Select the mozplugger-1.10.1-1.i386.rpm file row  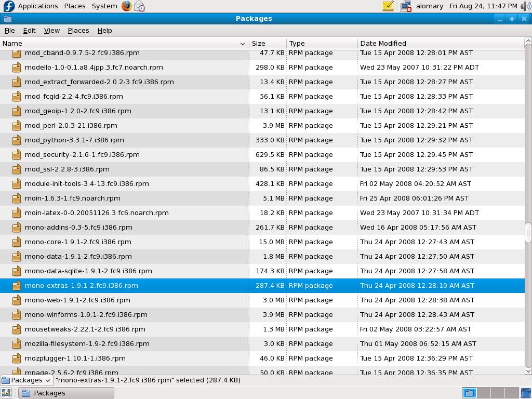pyautogui.click(x=262, y=358)
